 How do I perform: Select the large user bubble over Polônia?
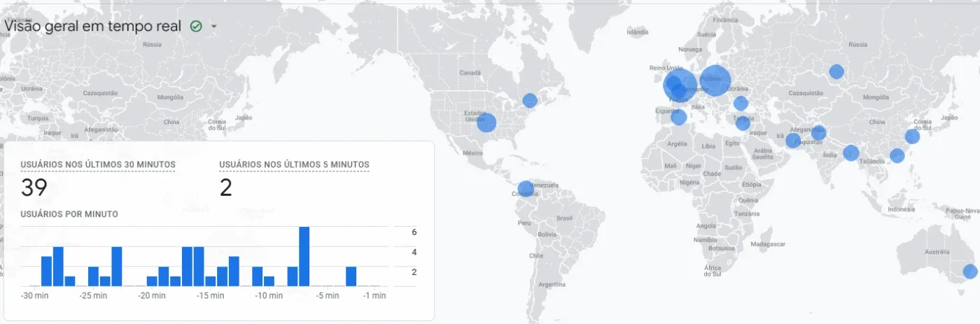click(x=715, y=80)
